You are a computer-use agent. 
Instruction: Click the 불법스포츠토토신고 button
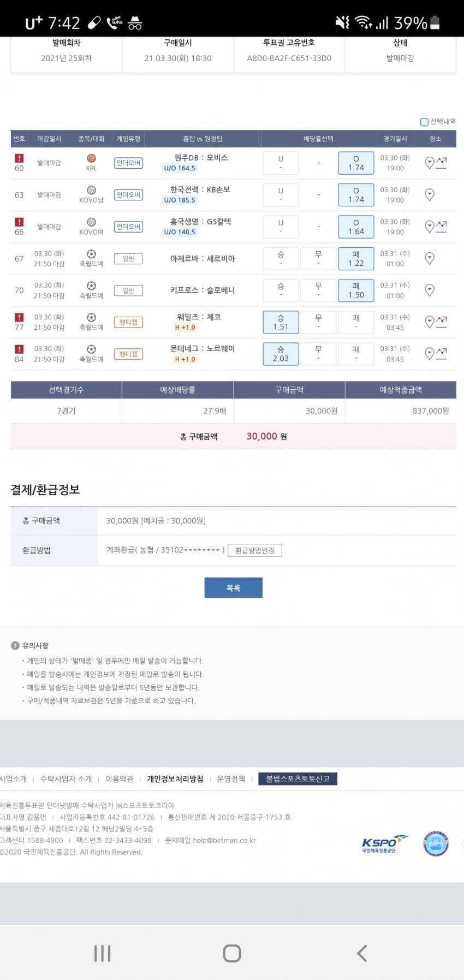tap(298, 779)
